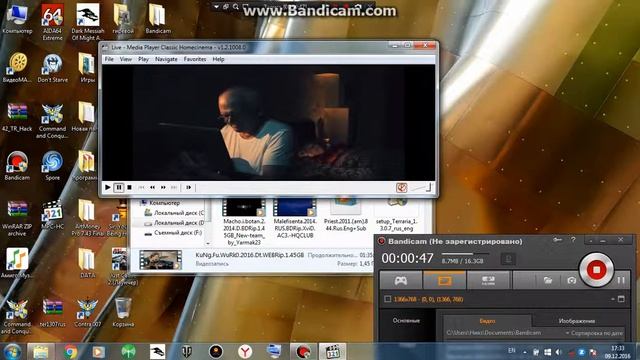
Task: Click KuNg.Fu preview thumbnail in Explorer details pane
Action: 160,260
